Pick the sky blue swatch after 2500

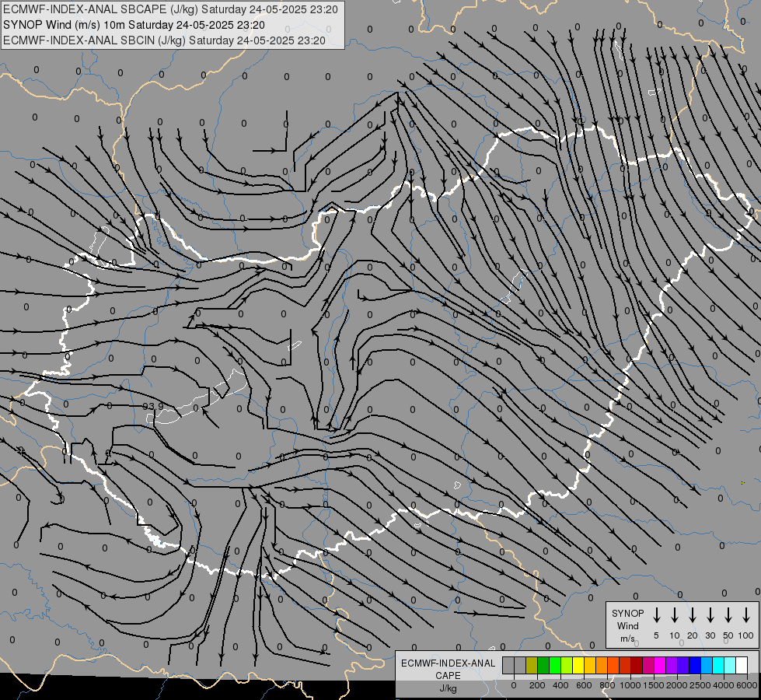[x=707, y=666]
